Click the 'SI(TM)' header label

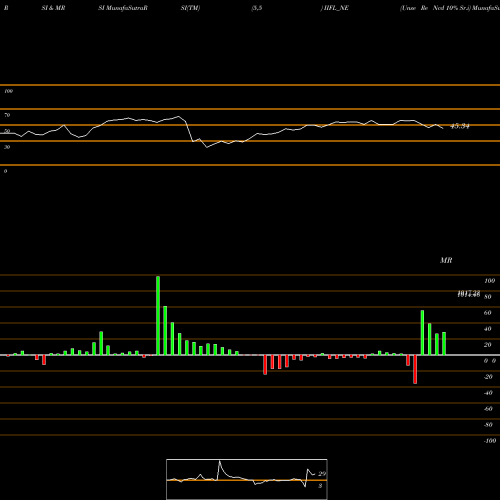190,8
